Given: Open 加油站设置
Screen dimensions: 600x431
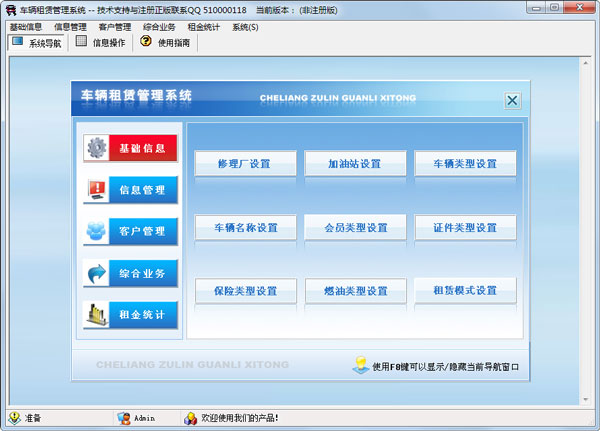Looking at the screenshot, I should click(355, 163).
